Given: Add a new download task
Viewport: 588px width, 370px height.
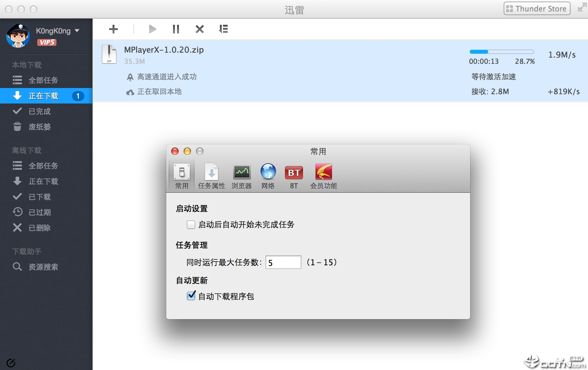Looking at the screenshot, I should click(113, 29).
